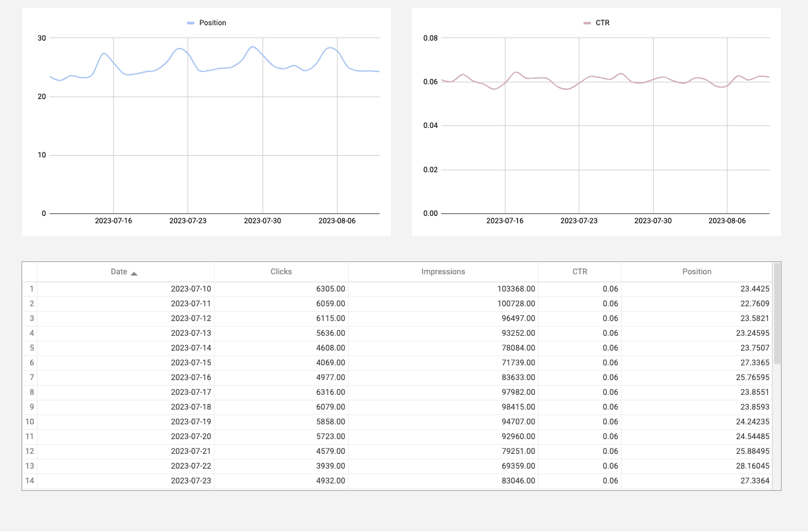Select date cell 2023-07-20
The image size is (808, 532).
[x=191, y=436]
